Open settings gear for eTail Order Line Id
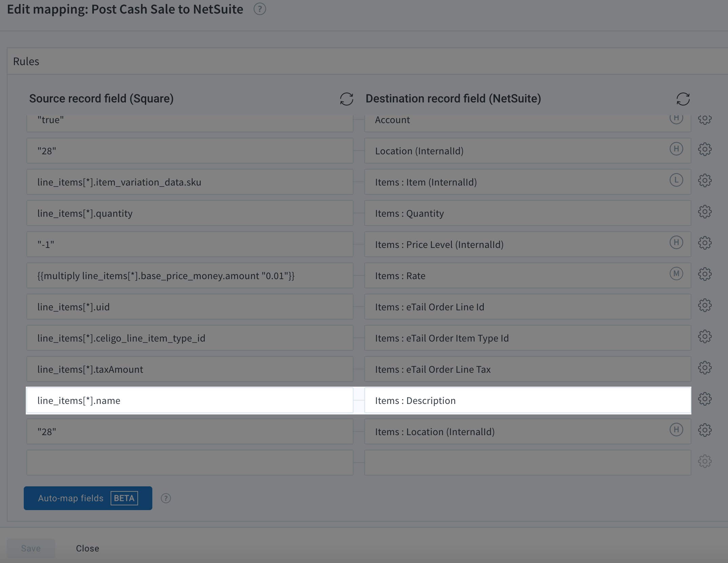The image size is (728, 563). (x=705, y=305)
